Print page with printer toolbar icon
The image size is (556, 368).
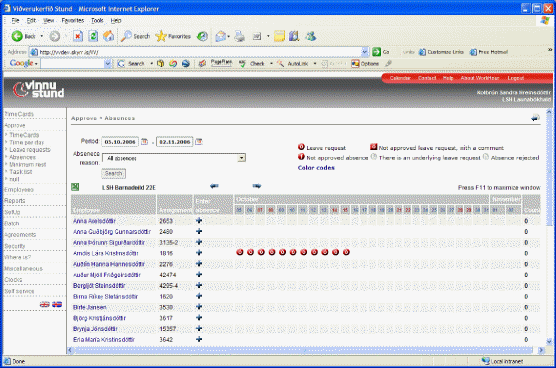[240, 36]
